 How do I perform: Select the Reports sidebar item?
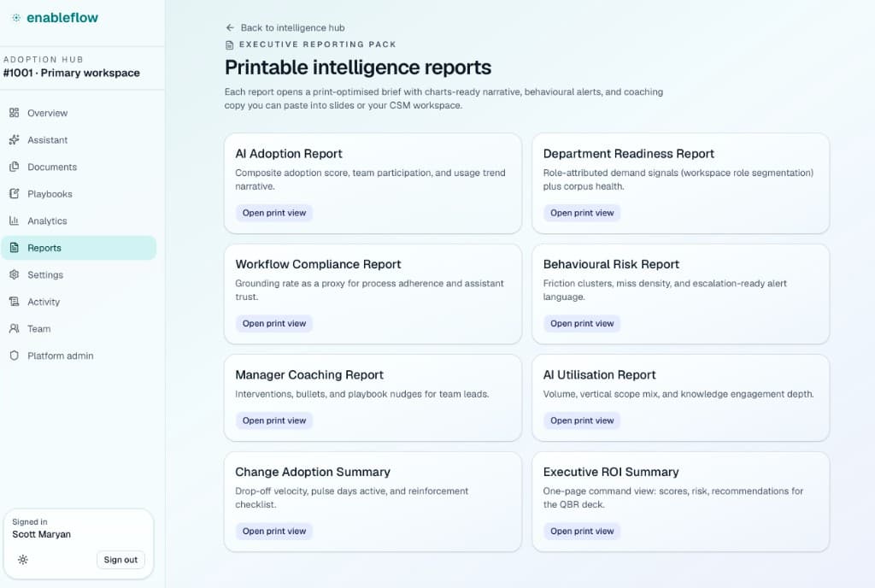pos(78,248)
